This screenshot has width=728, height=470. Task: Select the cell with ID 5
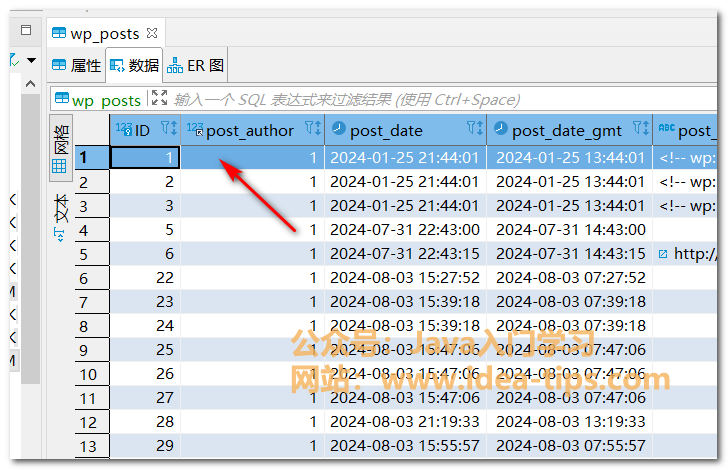click(145, 230)
